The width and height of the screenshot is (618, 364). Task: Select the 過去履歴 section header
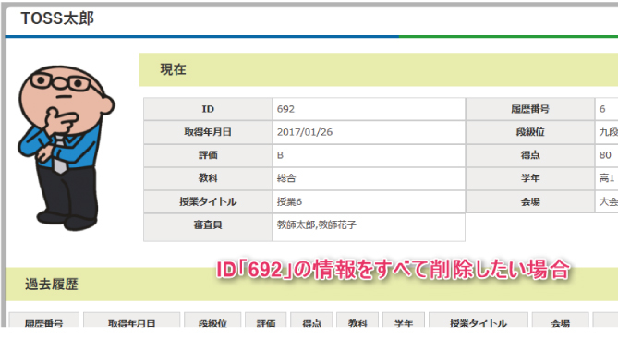pyautogui.click(x=311, y=284)
